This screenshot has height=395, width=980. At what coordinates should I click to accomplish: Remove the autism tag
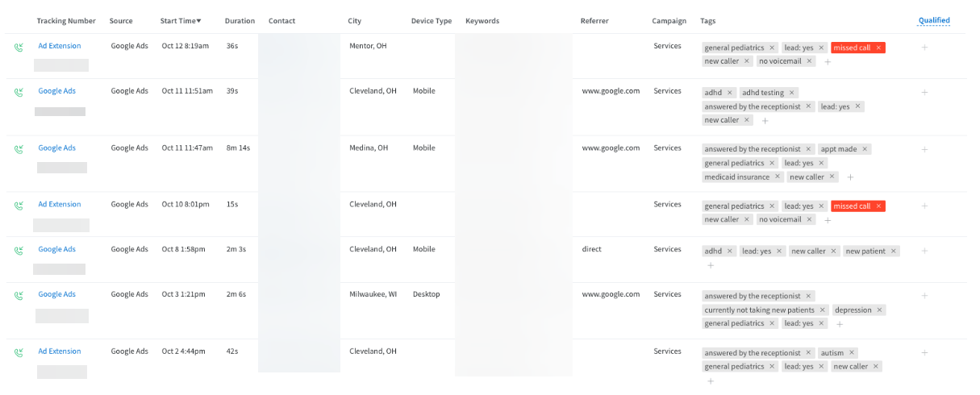tap(852, 353)
